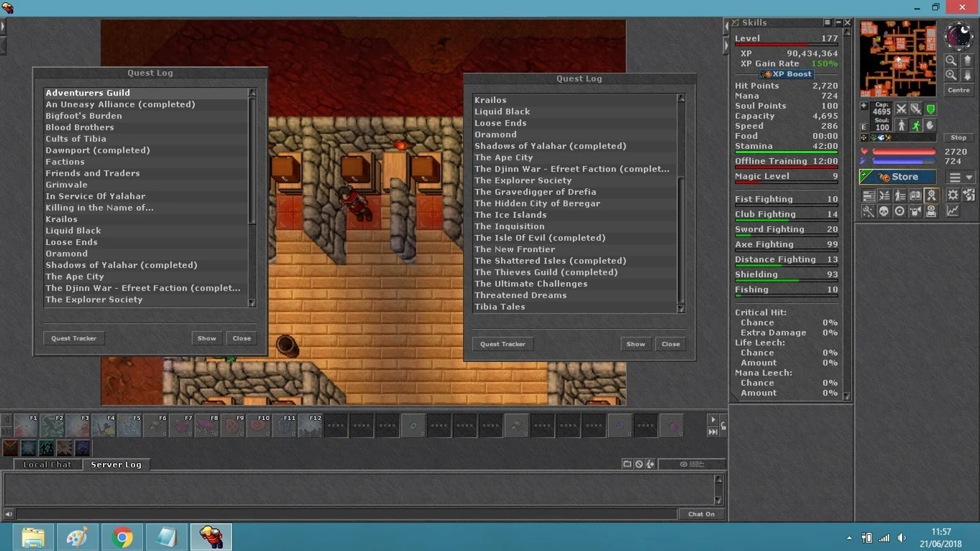Open the VIP list icon
Screen dimensions: 980x551
click(x=900, y=196)
